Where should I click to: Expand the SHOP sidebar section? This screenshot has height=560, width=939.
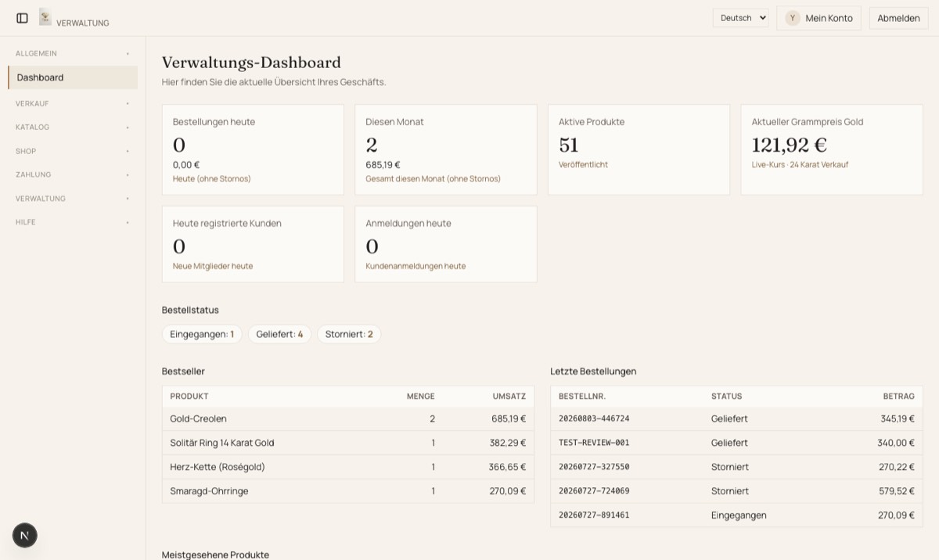[73, 151]
